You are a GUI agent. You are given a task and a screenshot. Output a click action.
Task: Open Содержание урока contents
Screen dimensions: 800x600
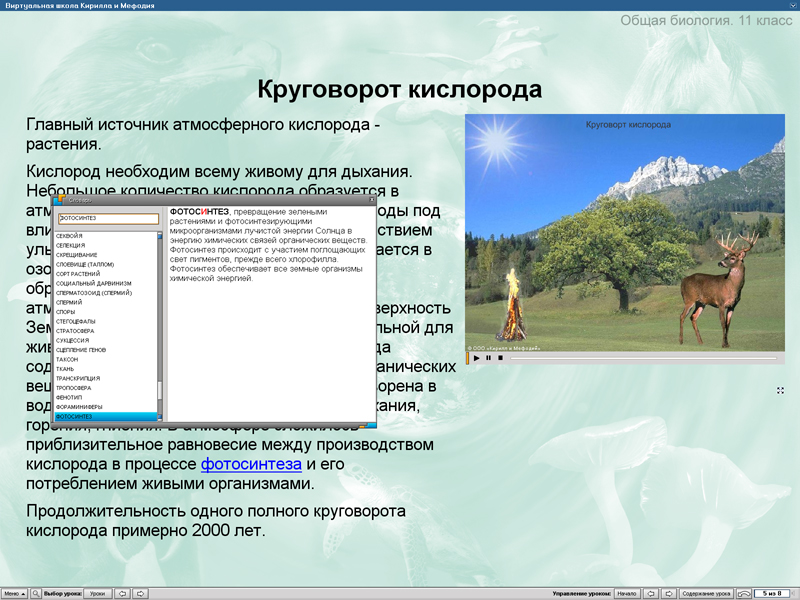pos(706,592)
